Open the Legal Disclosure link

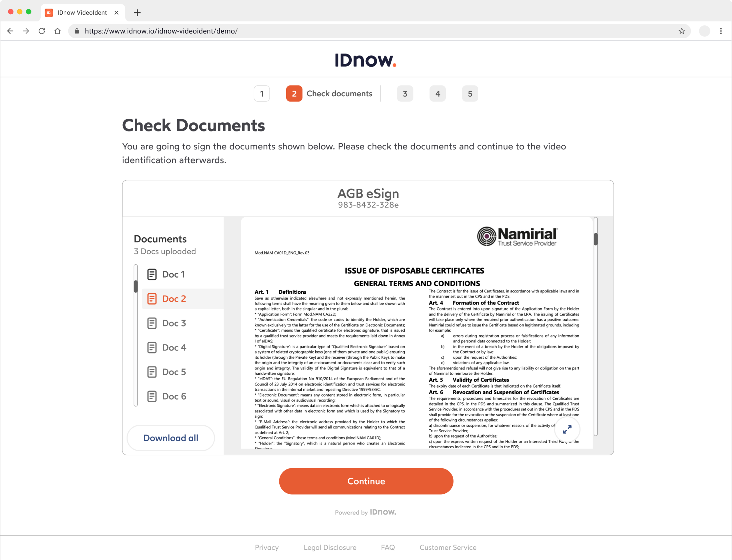pyautogui.click(x=330, y=547)
